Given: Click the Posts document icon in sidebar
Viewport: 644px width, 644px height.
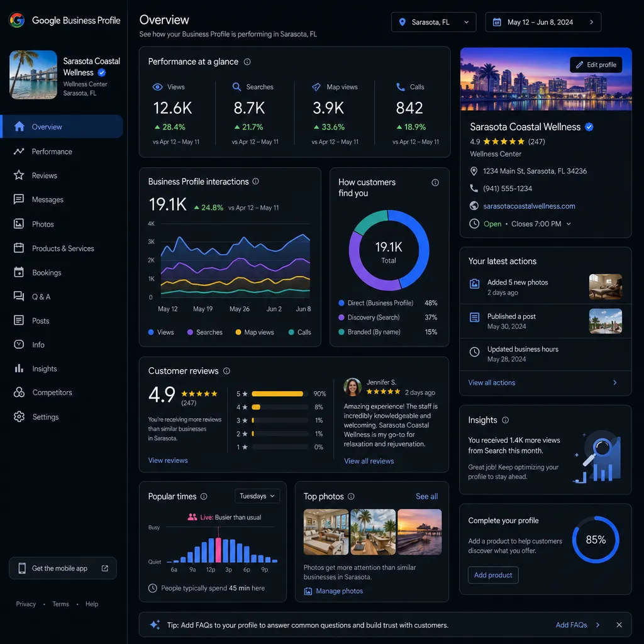Looking at the screenshot, I should point(19,320).
